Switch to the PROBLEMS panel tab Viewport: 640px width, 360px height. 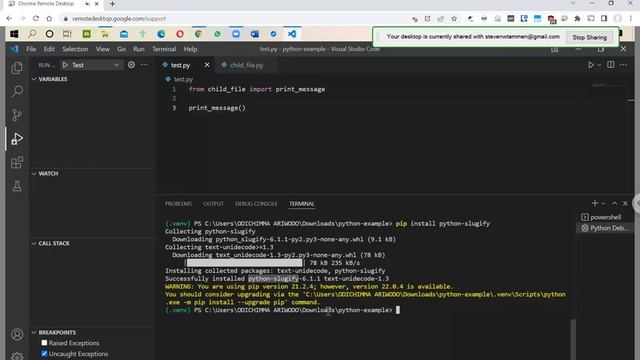tap(178, 204)
